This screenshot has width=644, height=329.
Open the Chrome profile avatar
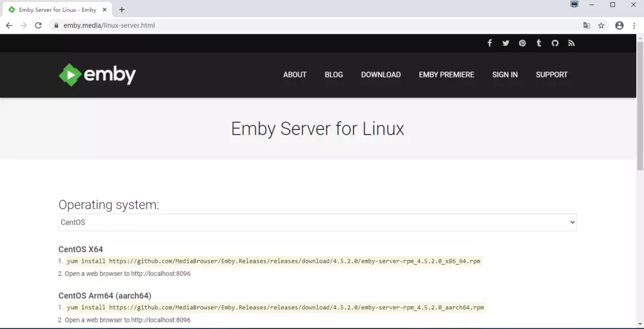pyautogui.click(x=620, y=26)
